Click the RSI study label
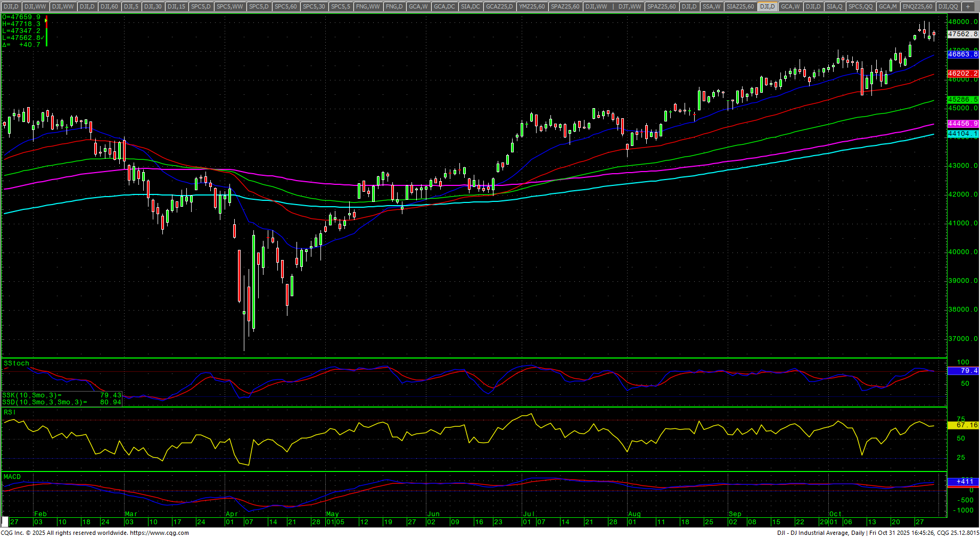Image resolution: width=980 pixels, height=537 pixels. 10,412
